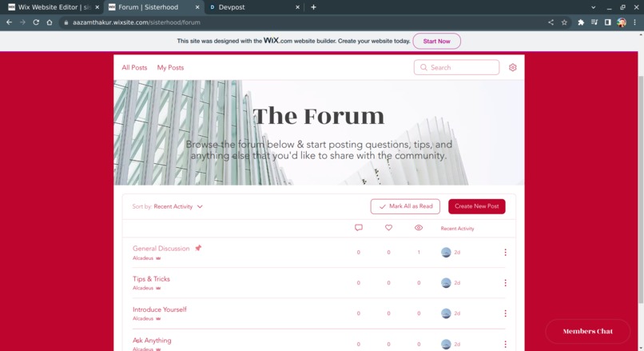This screenshot has height=351, width=644.
Task: Open the Members Chat button
Action: 588,331
